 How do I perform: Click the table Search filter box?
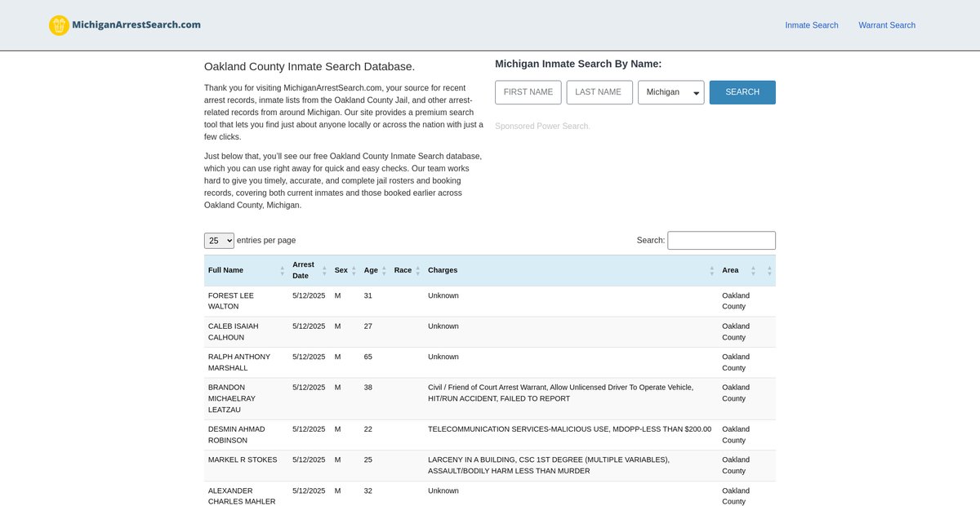pos(721,241)
